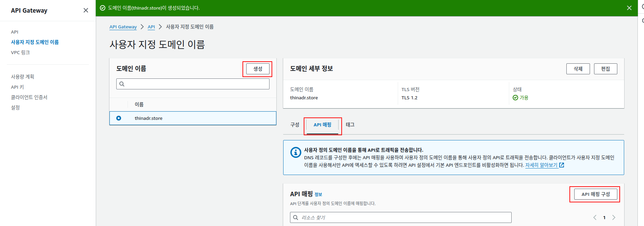Open the API item in sidebar
Screen dimensions: 644x226
[15, 32]
